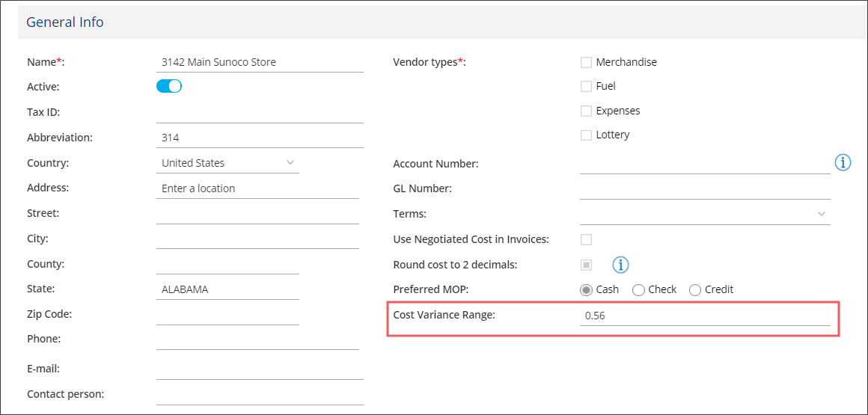This screenshot has height=415, width=868.
Task: Click the Vendor types label
Action: (x=430, y=63)
